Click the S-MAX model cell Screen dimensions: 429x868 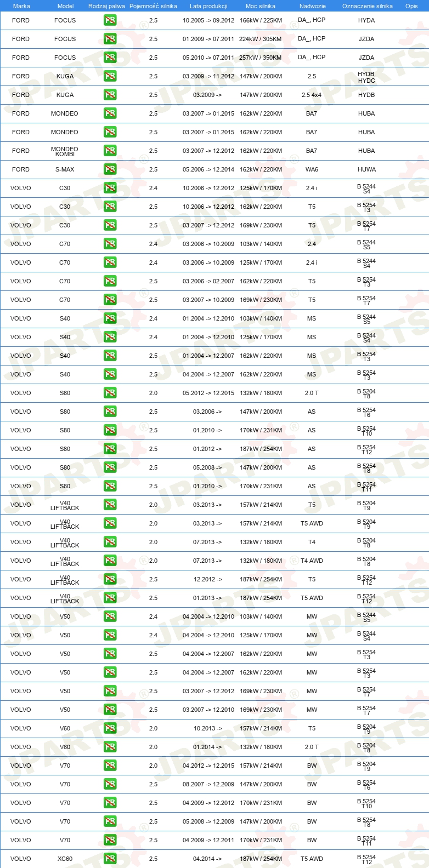coord(65,169)
